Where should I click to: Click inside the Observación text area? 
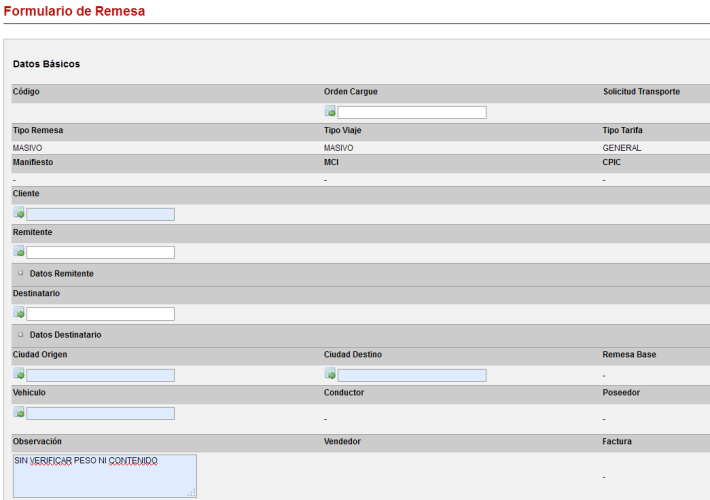tap(104, 478)
